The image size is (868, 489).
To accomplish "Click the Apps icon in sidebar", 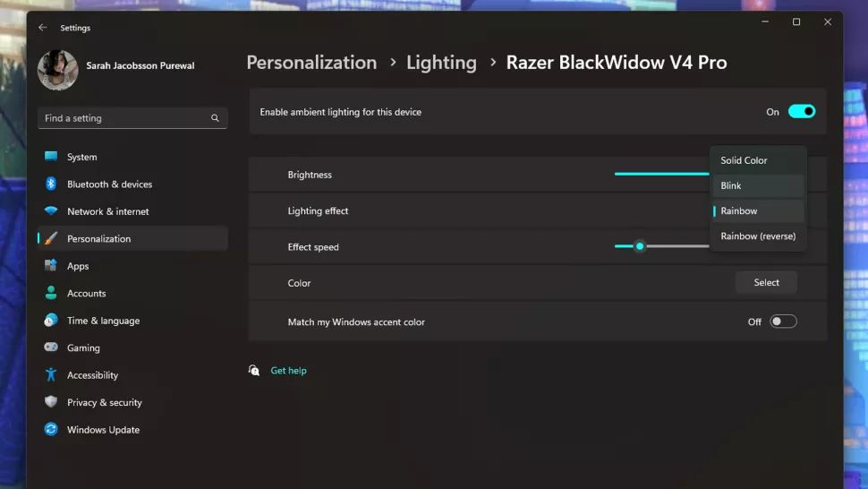I will [51, 266].
